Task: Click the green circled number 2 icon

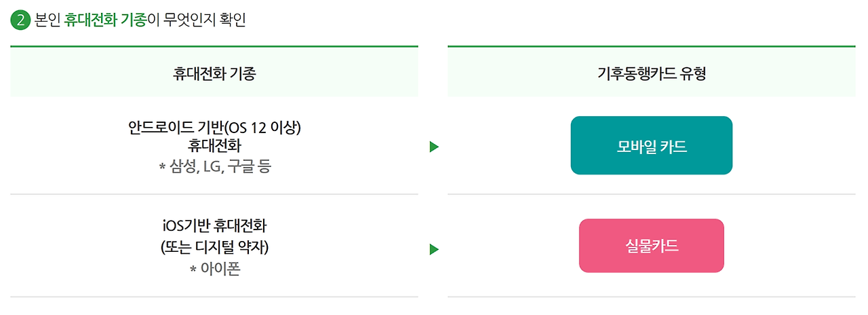Action: click(20, 20)
